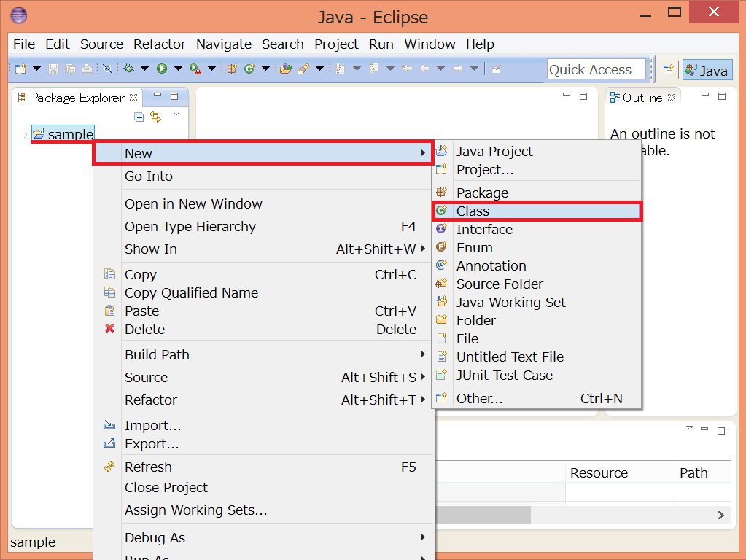
Task: Expand the sample project tree node
Action: 26,135
